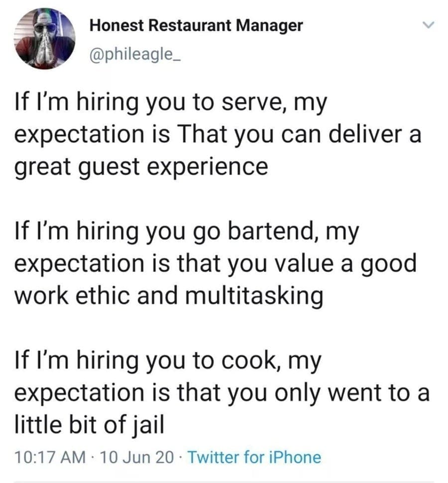Image resolution: width=448 pixels, height=483 pixels.
Task: Open the Honest Restaurant Manager profile picture
Action: [45, 39]
